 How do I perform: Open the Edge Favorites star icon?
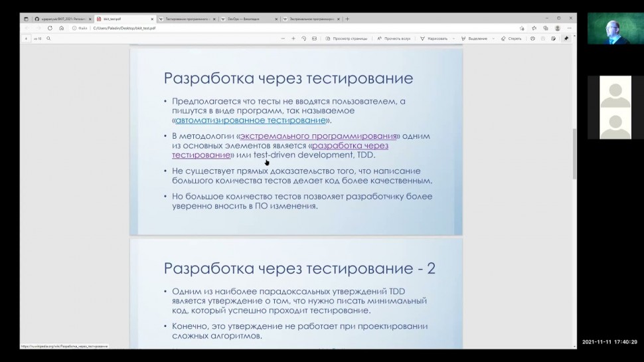534,29
